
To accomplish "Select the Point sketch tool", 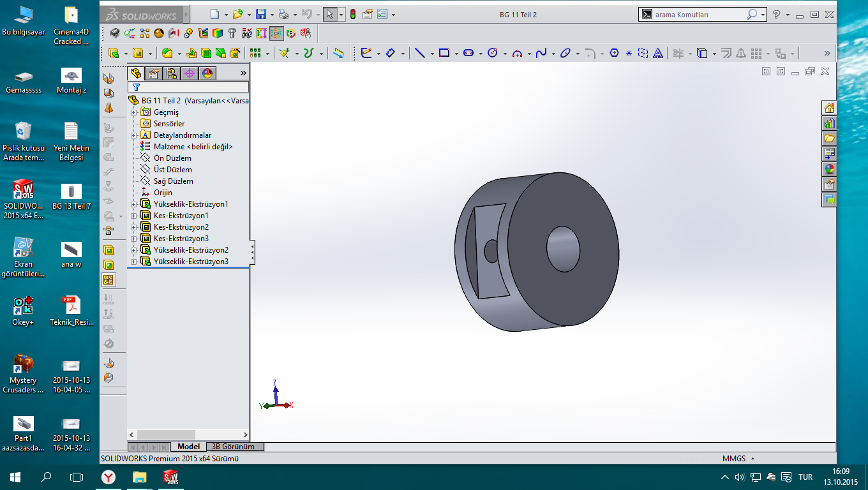I will pos(629,53).
